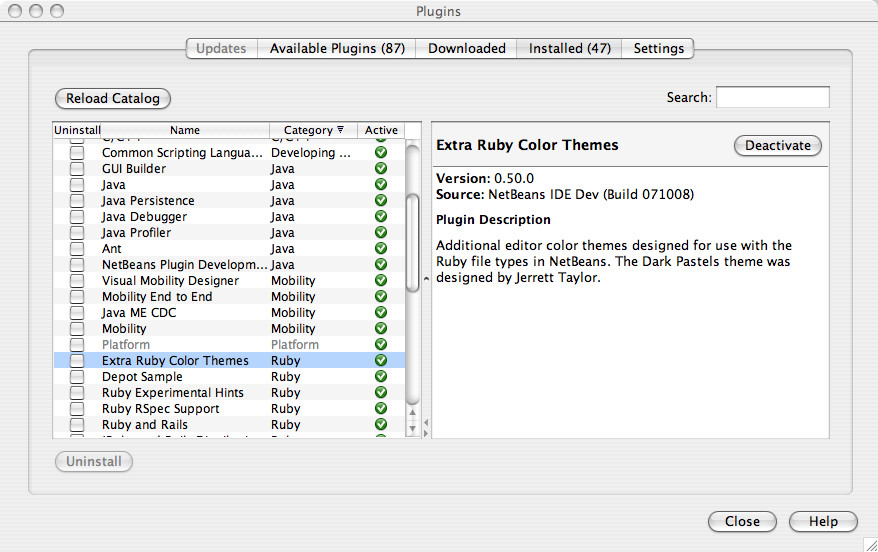Screen dimensions: 878x552
Task: Select the Installed (47) tab
Action: [x=569, y=49]
